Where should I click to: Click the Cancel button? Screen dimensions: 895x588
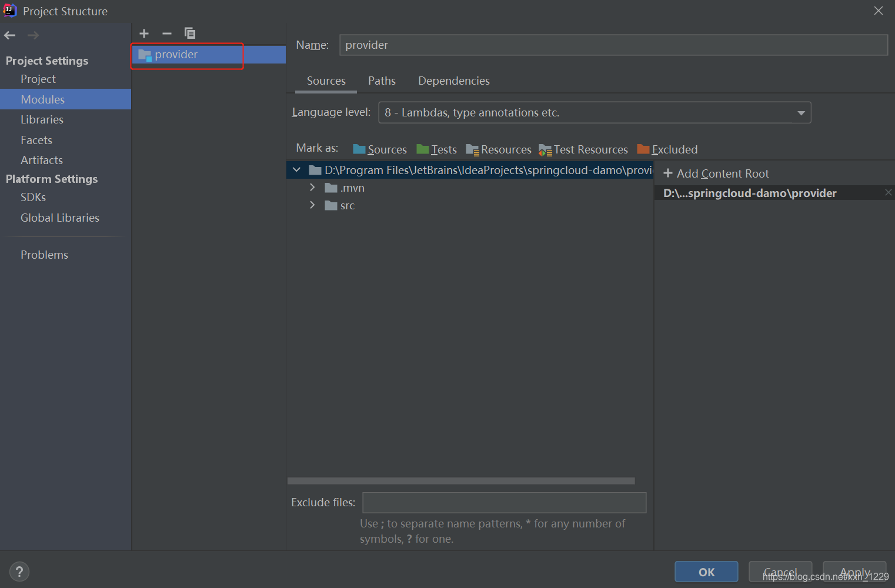780,572
